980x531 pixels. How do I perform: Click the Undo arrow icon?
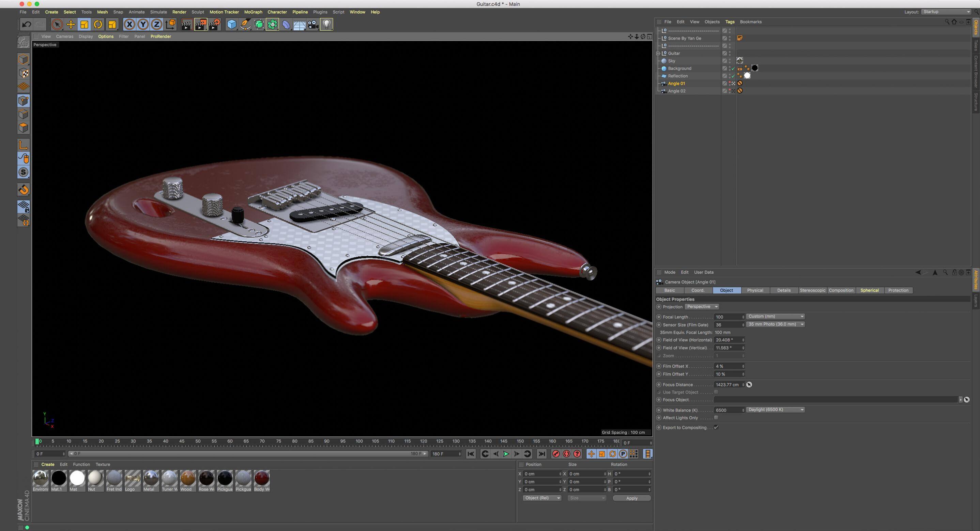26,25
